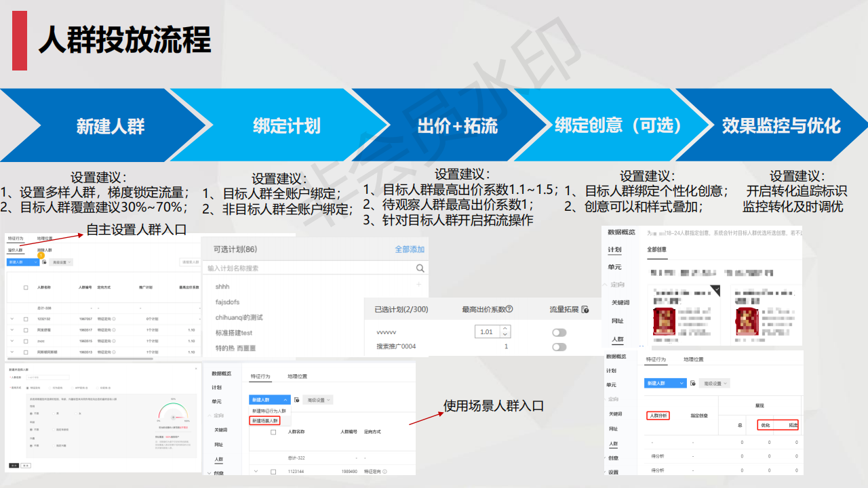The width and height of the screenshot is (868, 488).
Task: Click info icon after 特征定向 in row 1123144
Action: pos(384,472)
